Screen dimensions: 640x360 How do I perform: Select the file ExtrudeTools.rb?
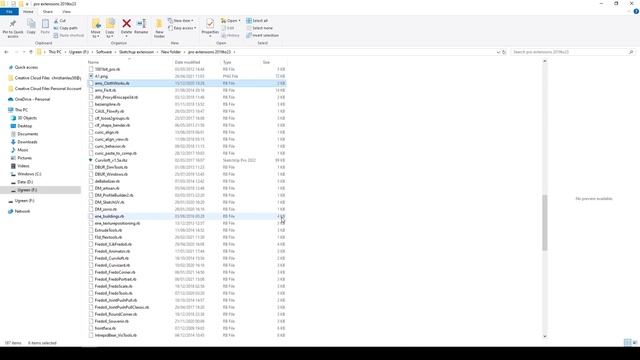[108, 230]
